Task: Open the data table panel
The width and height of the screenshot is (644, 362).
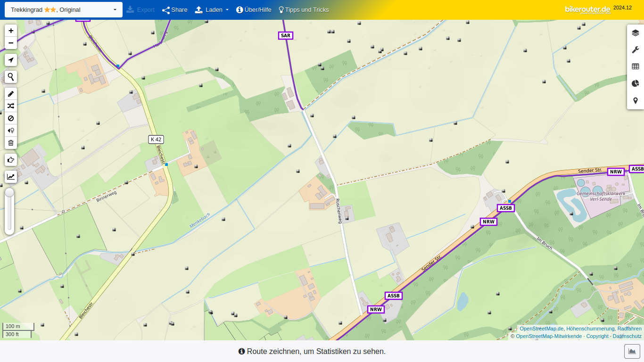Action: coord(635,67)
